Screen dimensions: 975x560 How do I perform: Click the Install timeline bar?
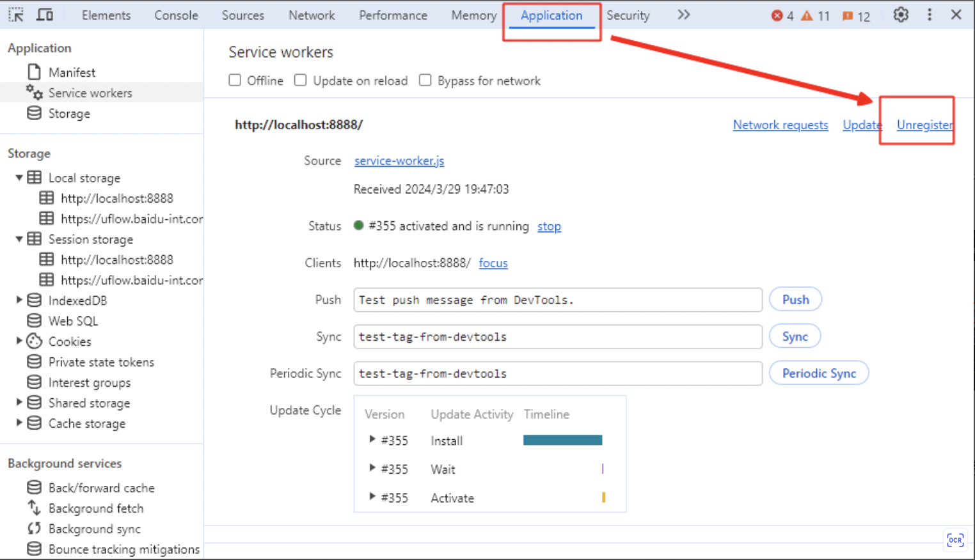coord(562,440)
